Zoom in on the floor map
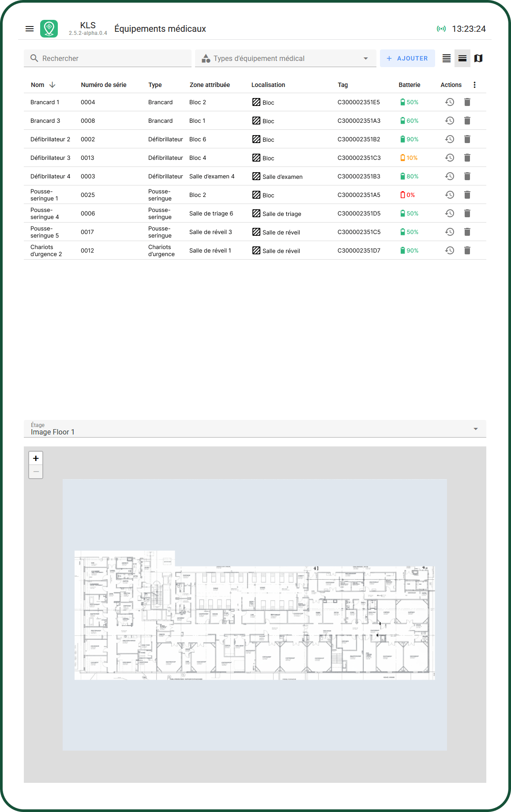The image size is (511, 812). pos(36,458)
